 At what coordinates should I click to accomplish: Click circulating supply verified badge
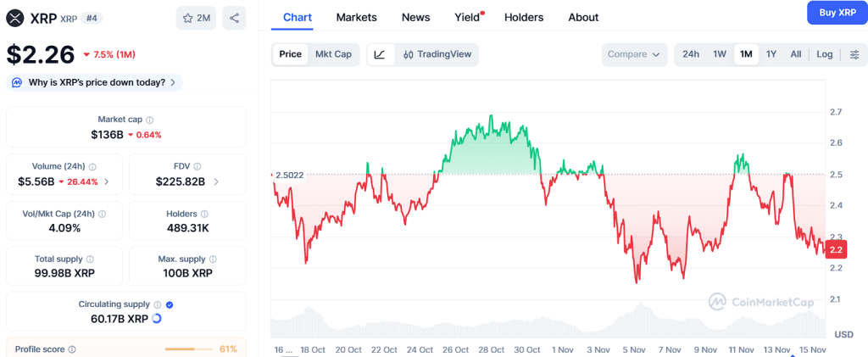pos(170,304)
